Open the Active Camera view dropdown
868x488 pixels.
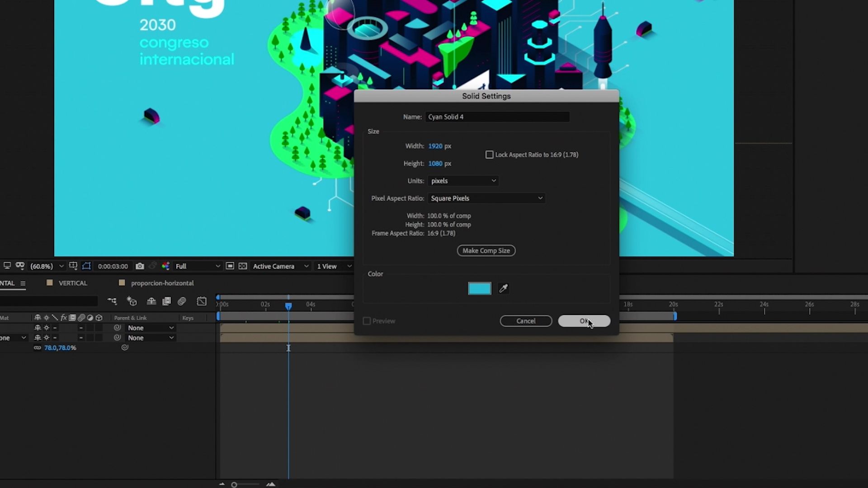(280, 266)
